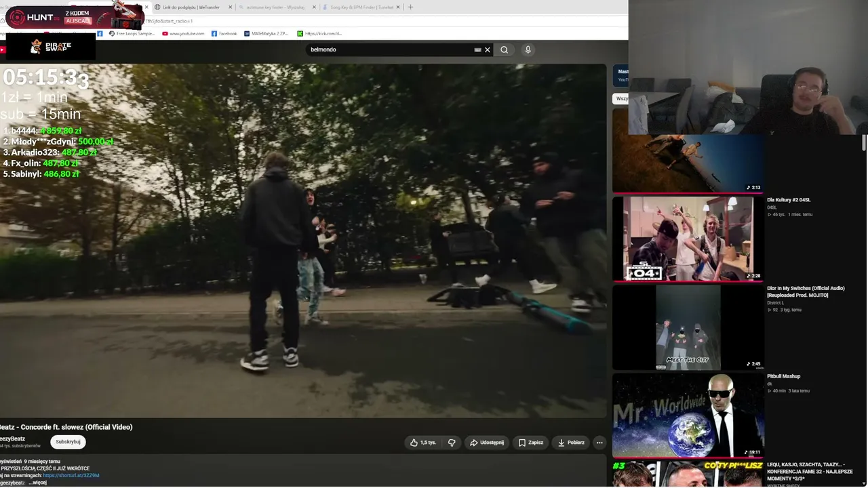Open the www.youtube.com bookmark
This screenshot has height=488, width=868.
183,33
